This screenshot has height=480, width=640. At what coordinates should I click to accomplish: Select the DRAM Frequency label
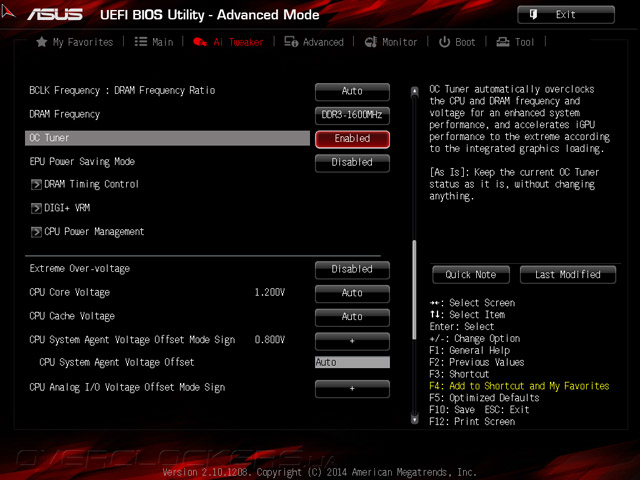(x=64, y=114)
